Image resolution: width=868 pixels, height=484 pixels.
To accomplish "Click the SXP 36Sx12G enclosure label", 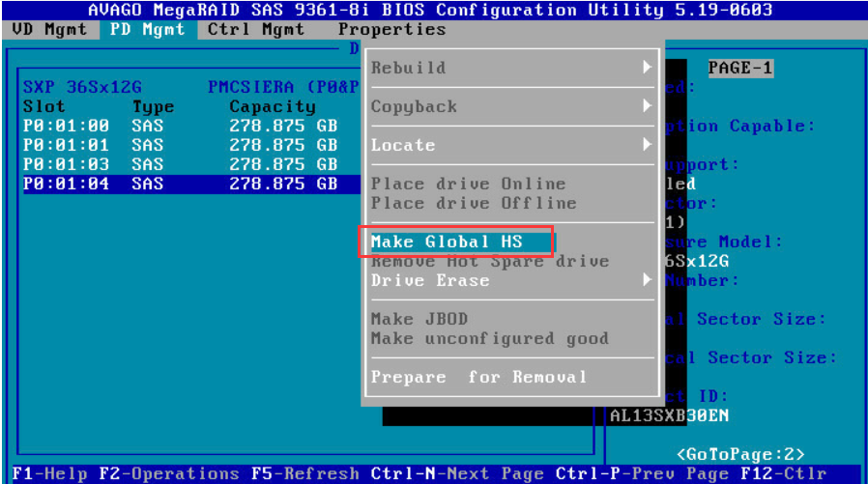I will tap(82, 87).
